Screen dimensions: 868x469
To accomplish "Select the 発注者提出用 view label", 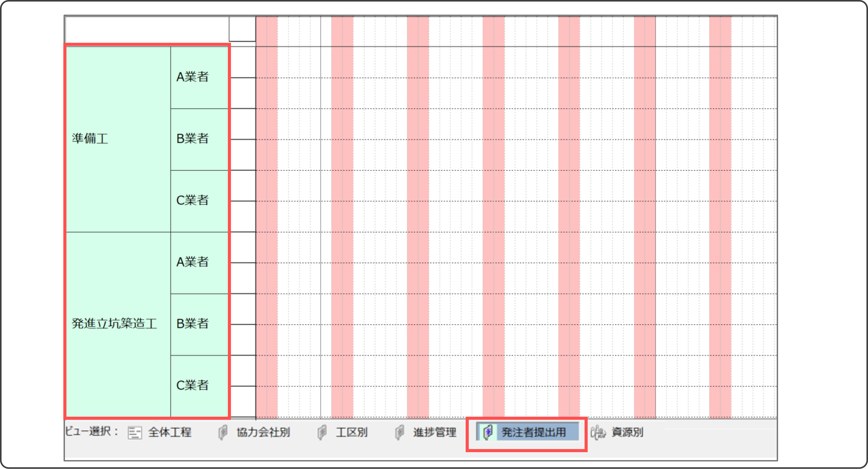I will point(534,432).
